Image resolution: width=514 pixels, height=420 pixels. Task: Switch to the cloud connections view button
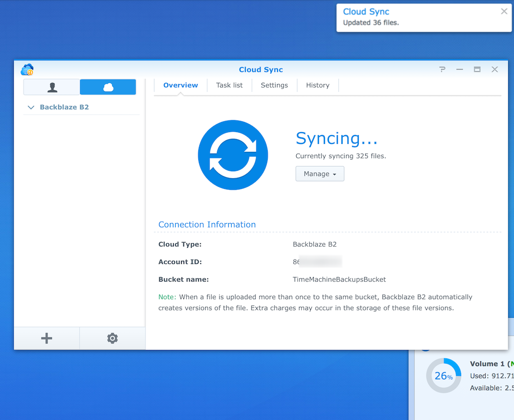(x=108, y=87)
